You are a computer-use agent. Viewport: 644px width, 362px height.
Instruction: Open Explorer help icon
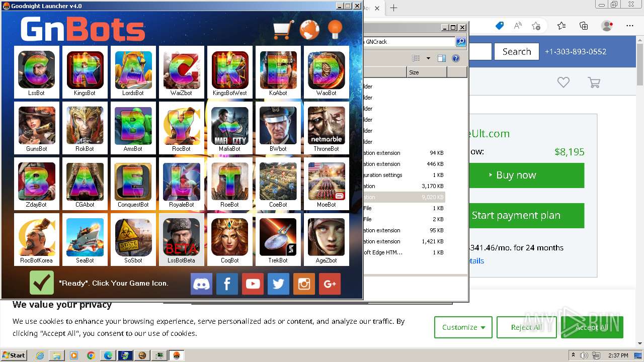(x=456, y=58)
